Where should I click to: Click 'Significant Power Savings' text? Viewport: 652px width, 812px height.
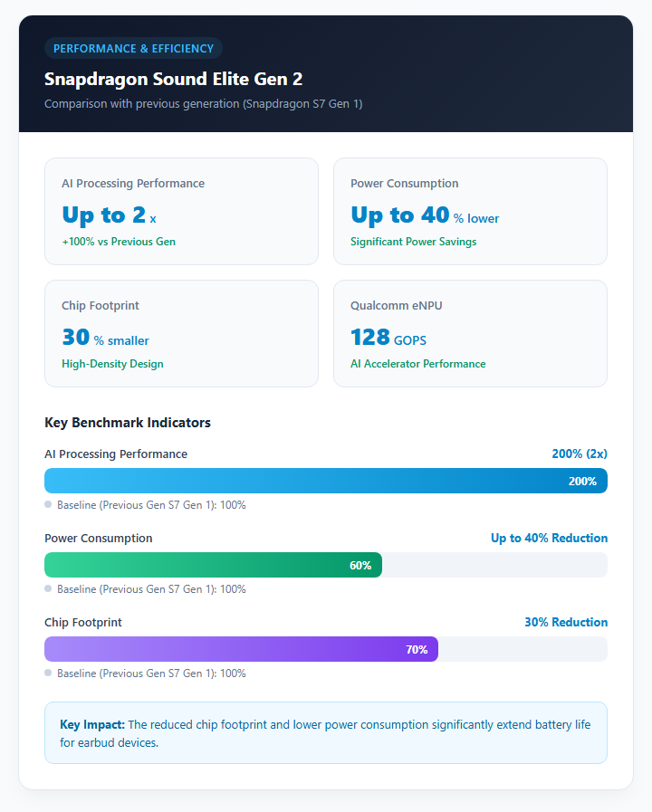pos(413,242)
